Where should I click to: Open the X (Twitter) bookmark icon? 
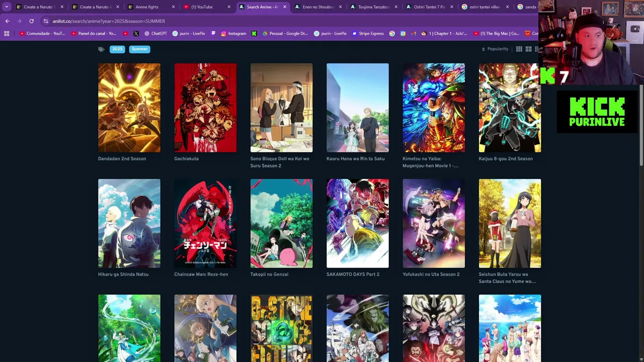coord(136,34)
